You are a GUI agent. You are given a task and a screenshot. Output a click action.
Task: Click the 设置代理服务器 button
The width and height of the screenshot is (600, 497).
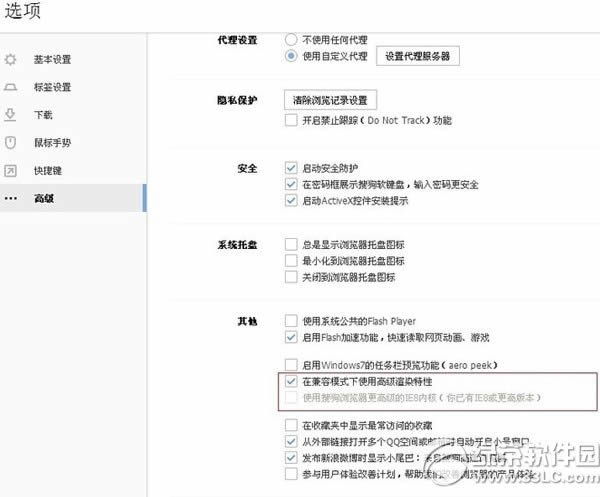(x=417, y=56)
